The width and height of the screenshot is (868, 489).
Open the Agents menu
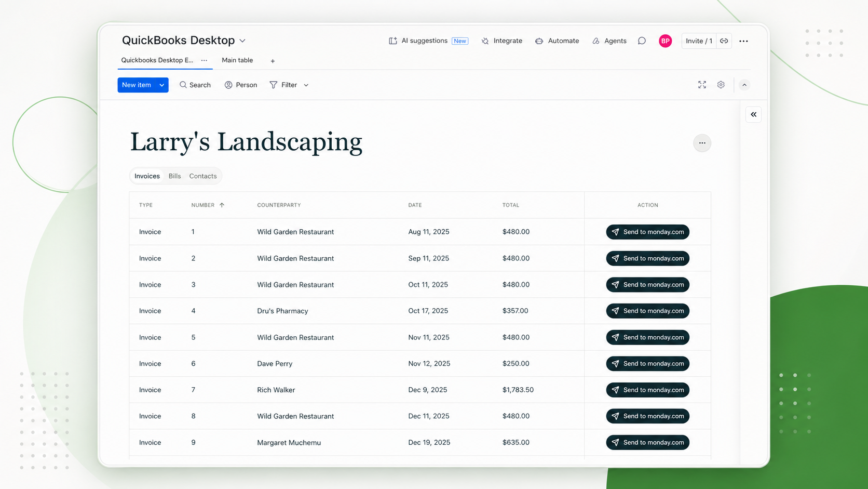point(609,41)
